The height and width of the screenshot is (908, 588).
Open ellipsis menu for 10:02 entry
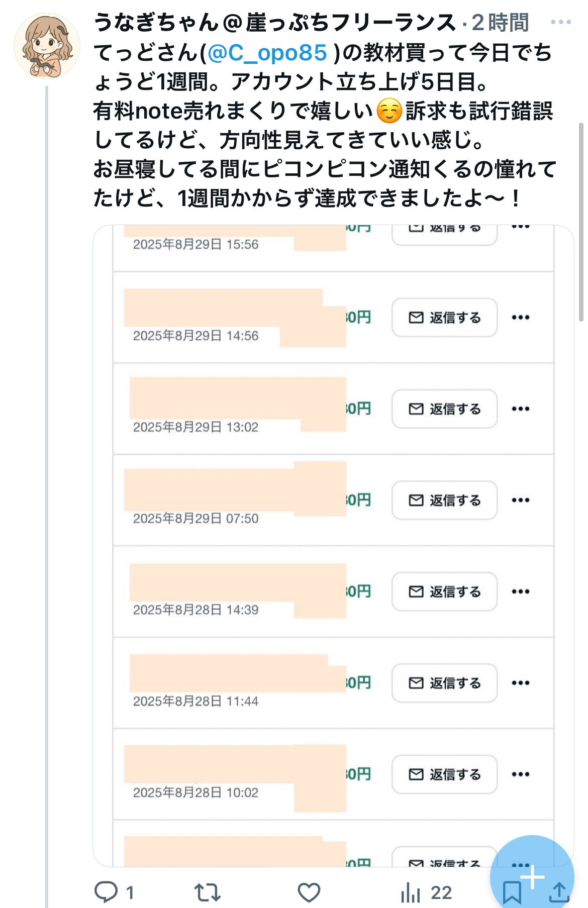[x=521, y=774]
